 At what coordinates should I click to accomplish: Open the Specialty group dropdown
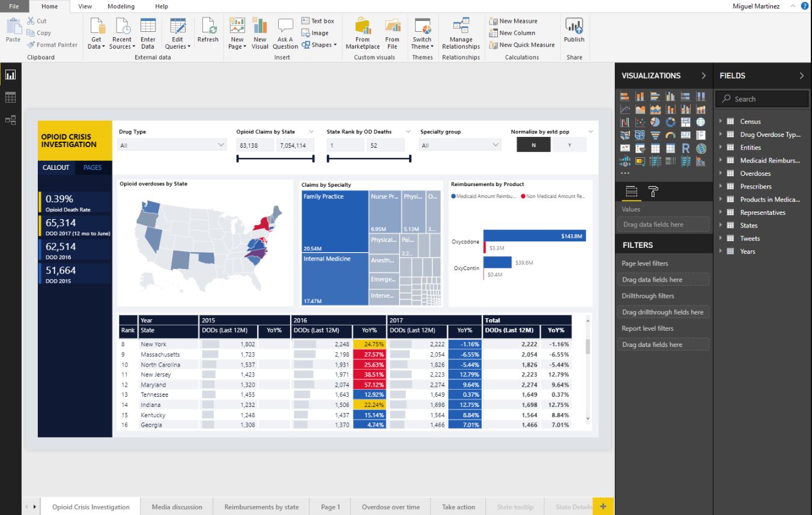tap(461, 145)
